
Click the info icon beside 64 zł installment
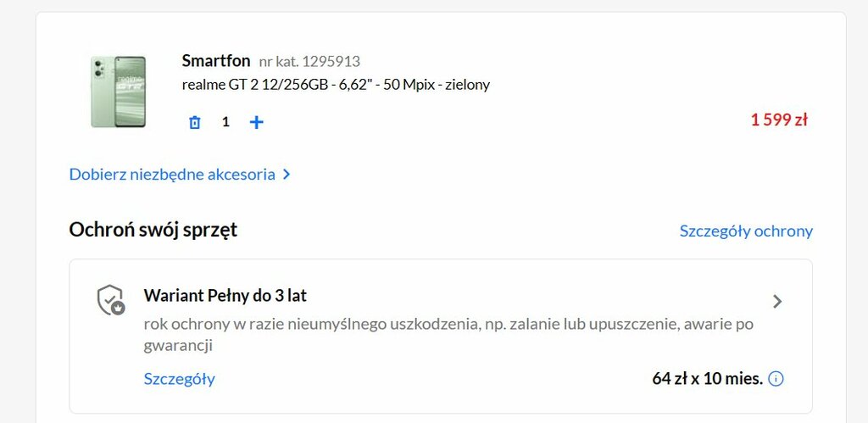(x=776, y=379)
